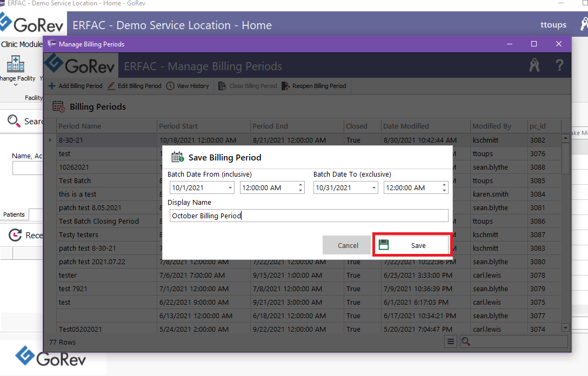
Task: Click the help question mark icon
Action: [559, 65]
